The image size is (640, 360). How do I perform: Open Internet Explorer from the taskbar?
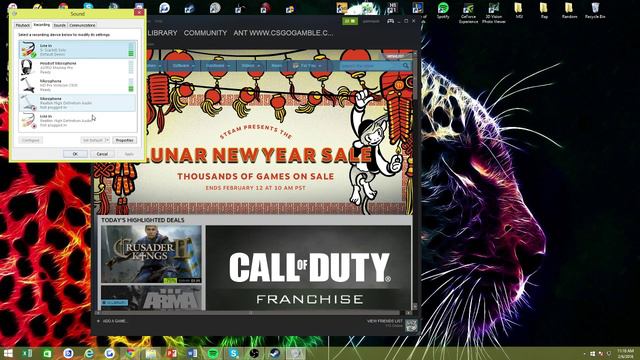(89, 353)
